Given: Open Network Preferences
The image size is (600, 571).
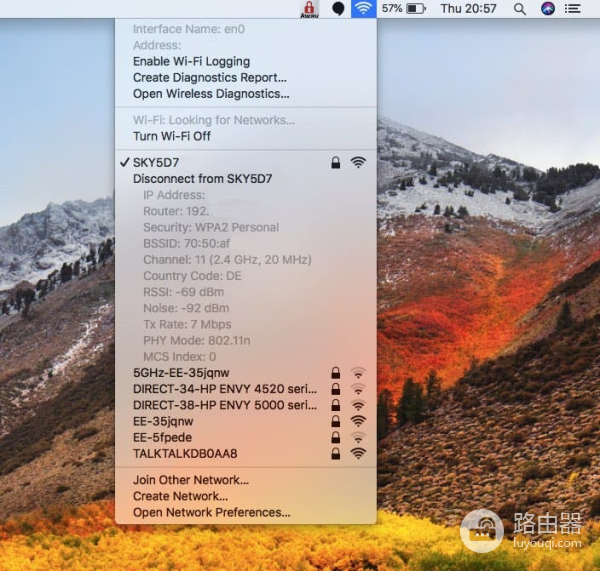Looking at the screenshot, I should (211, 512).
